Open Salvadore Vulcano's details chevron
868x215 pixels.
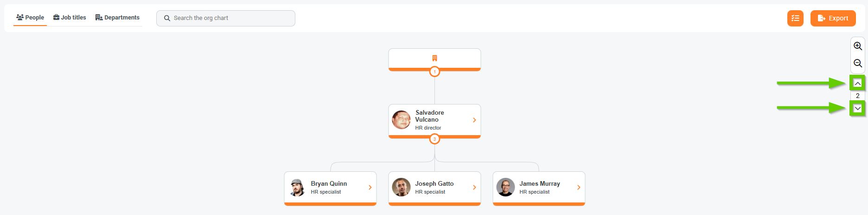[474, 120]
